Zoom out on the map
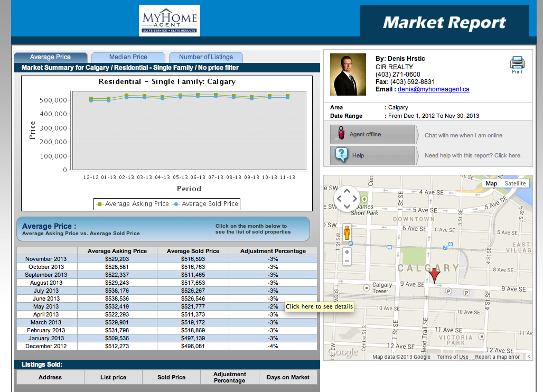Viewport: 543px width, 392px height. tap(347, 261)
